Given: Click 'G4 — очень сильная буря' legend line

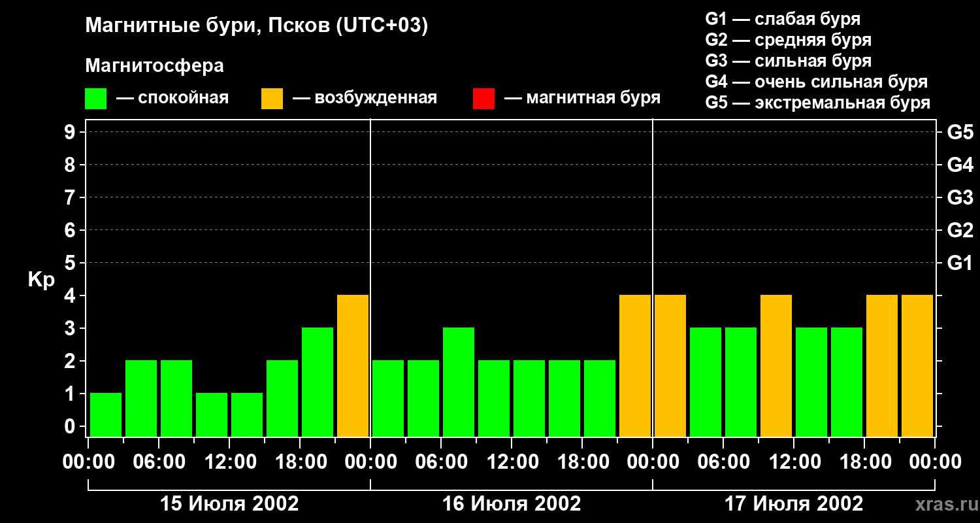Looking at the screenshot, I should 816,82.
